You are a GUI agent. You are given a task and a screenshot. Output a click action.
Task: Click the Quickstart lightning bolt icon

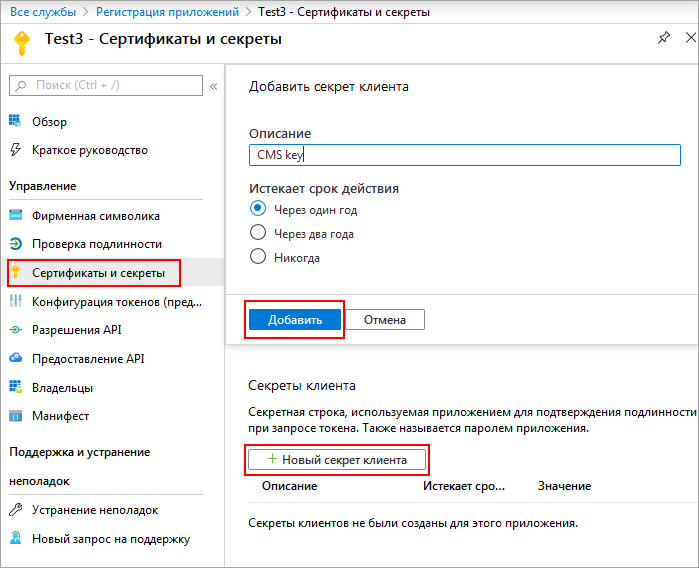(x=15, y=150)
